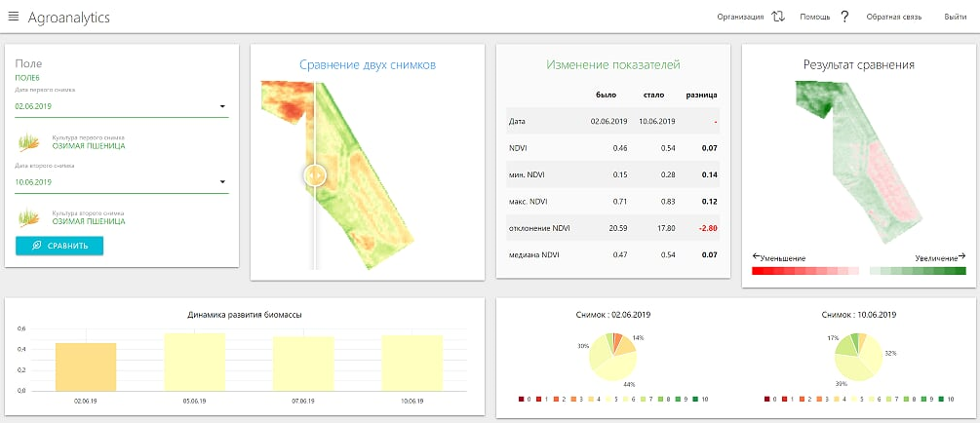Click the 02.06.19 bar in biomass chart
The image size is (980, 423).
[86, 366]
